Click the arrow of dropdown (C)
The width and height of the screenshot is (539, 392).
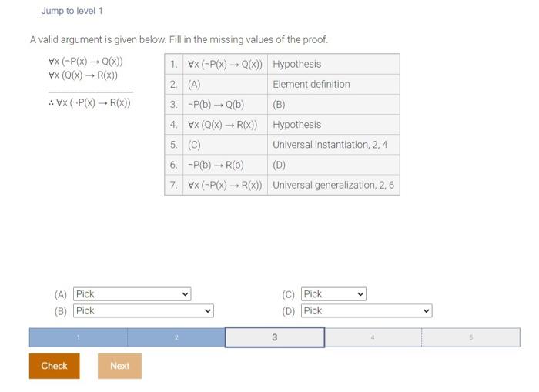[x=360, y=294]
